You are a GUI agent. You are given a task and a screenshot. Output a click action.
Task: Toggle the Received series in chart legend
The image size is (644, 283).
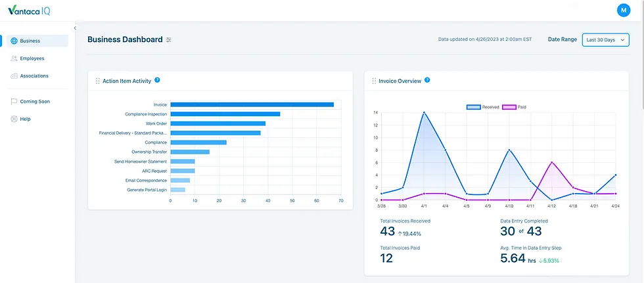(482, 106)
